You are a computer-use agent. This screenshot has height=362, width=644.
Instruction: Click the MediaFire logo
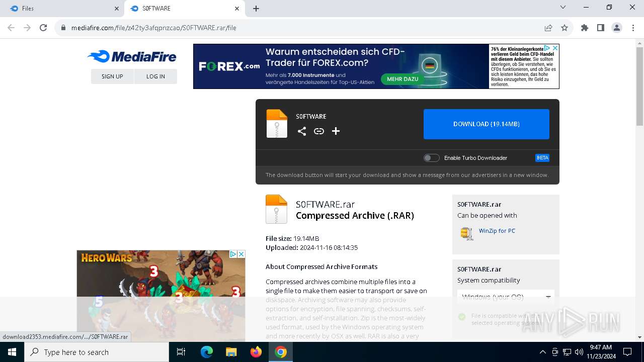(132, 57)
